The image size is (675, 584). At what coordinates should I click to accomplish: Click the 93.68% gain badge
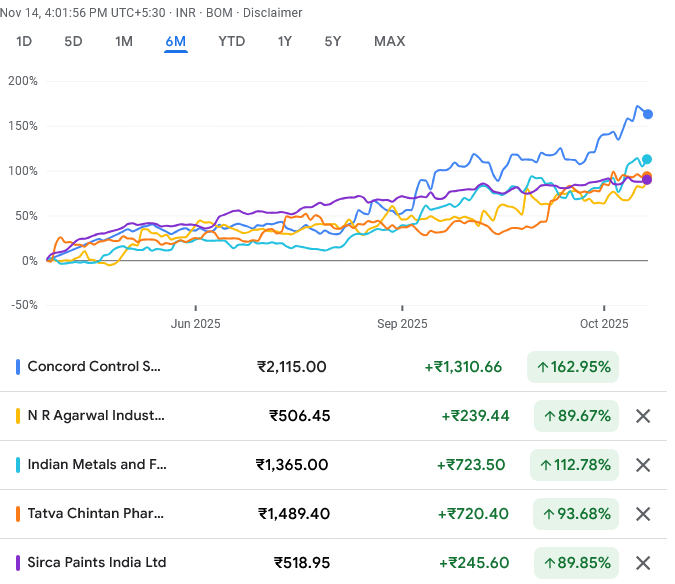(x=576, y=514)
